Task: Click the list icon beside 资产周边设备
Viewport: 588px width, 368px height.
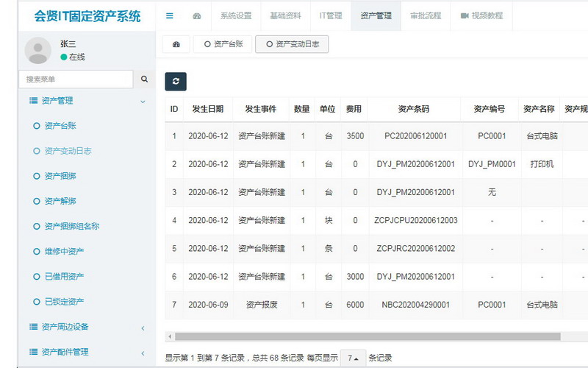Action: click(x=33, y=327)
